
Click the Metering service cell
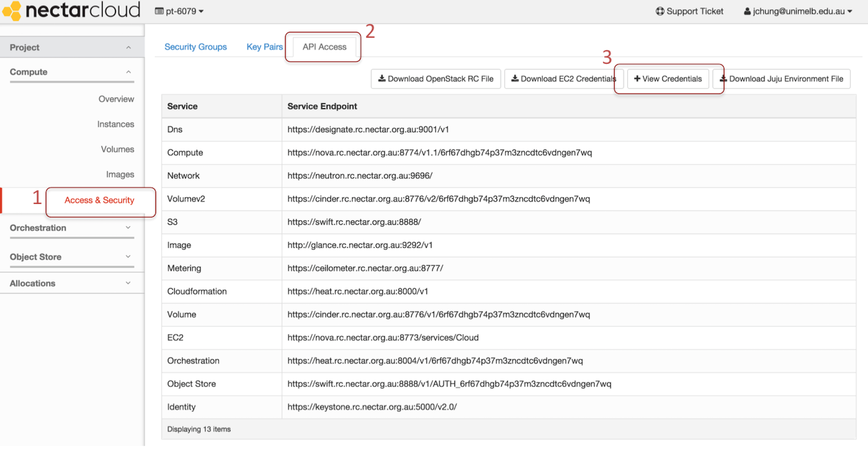pos(222,269)
